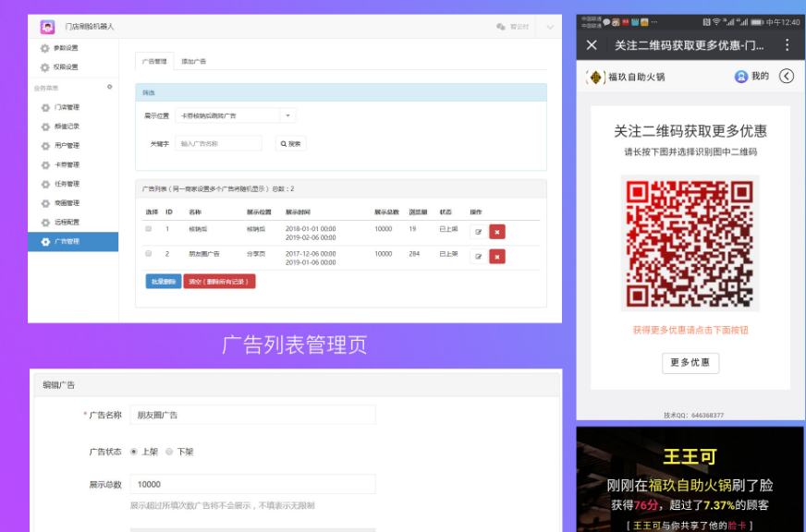Open the gear settings beside 业务菜单

pyautogui.click(x=109, y=88)
